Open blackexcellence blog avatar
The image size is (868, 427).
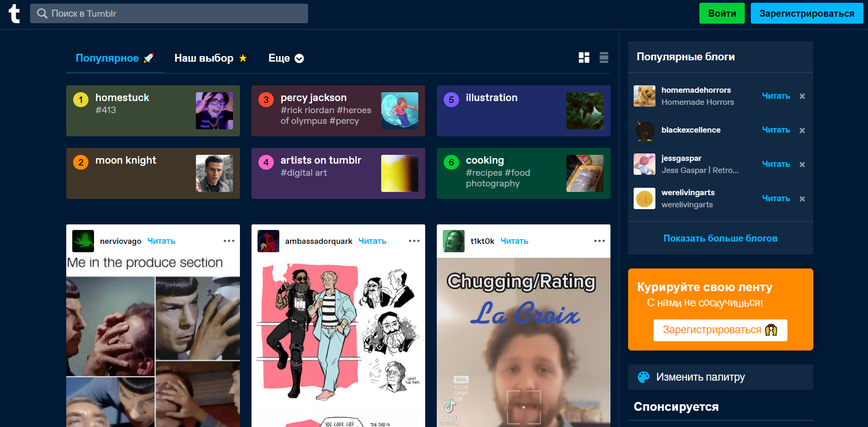tap(644, 130)
